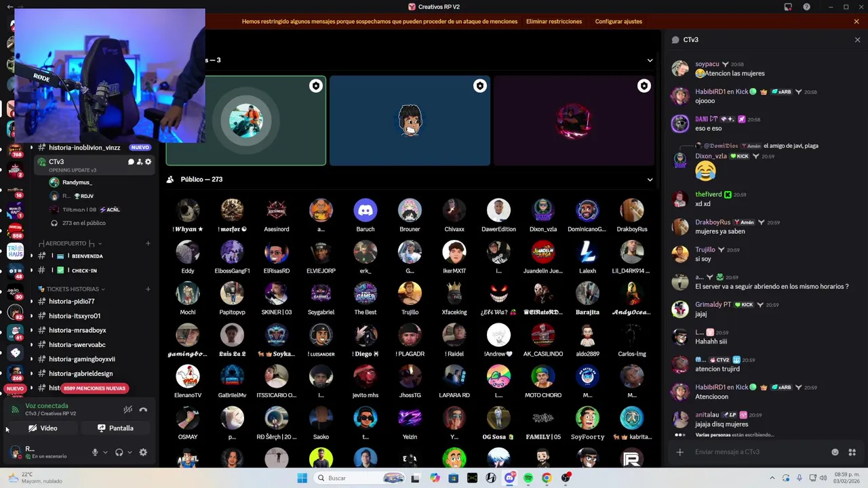Expand the BIENVENIDA channel arrow

(31, 256)
